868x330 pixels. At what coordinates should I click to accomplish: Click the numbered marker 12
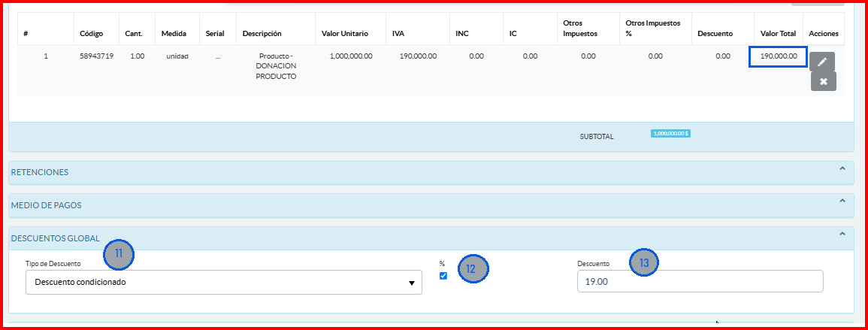point(473,268)
